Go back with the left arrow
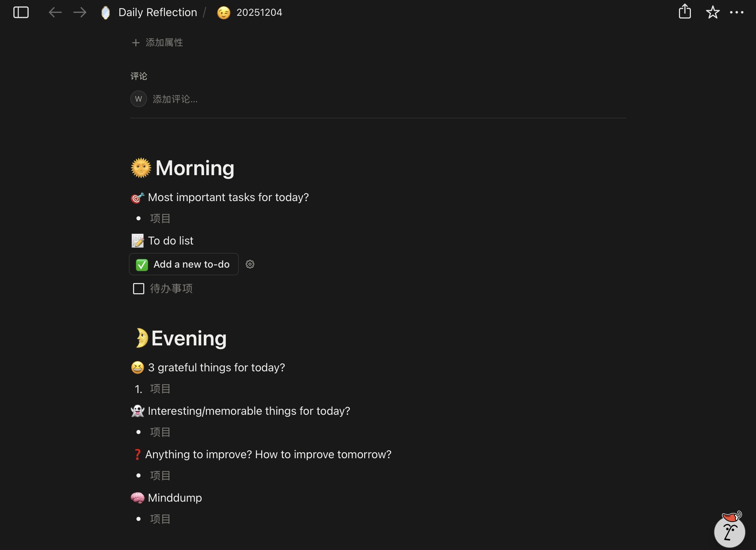The width and height of the screenshot is (756, 550). click(55, 13)
